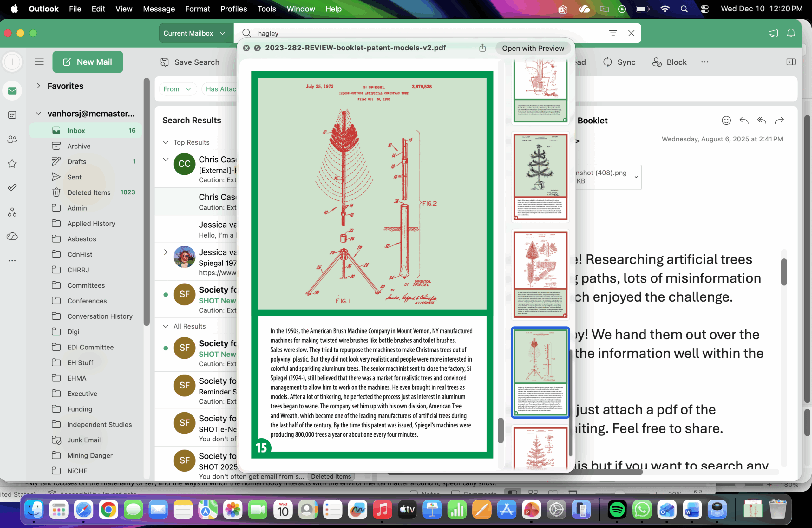Click the Reply All arrow icon
812x528 pixels.
coord(762,121)
